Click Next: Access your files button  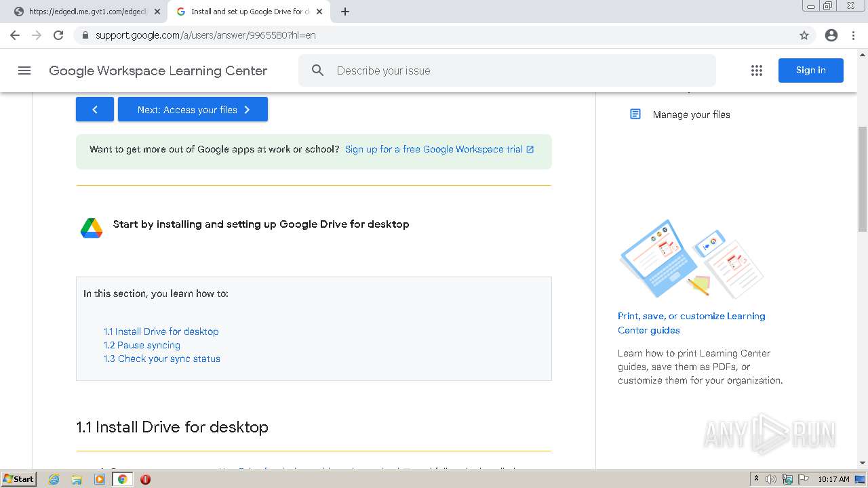pyautogui.click(x=193, y=109)
